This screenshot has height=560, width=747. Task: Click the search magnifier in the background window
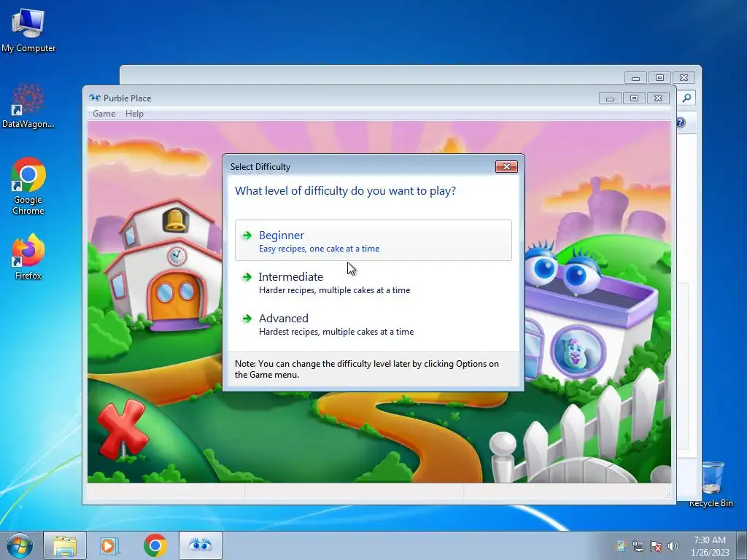coord(686,98)
